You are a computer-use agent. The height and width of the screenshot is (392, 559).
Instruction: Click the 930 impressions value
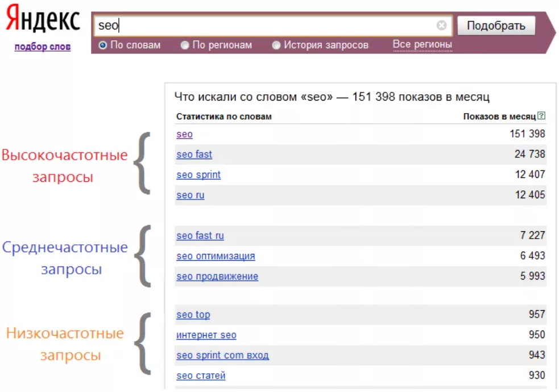(537, 376)
